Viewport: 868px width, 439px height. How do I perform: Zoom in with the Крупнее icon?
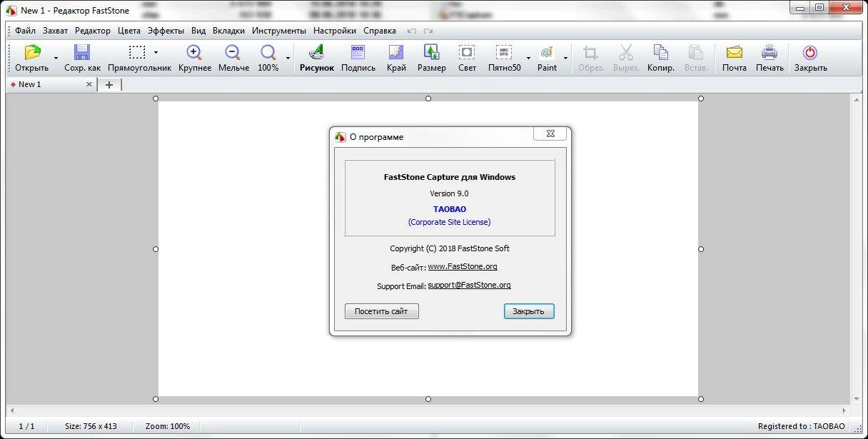194,53
